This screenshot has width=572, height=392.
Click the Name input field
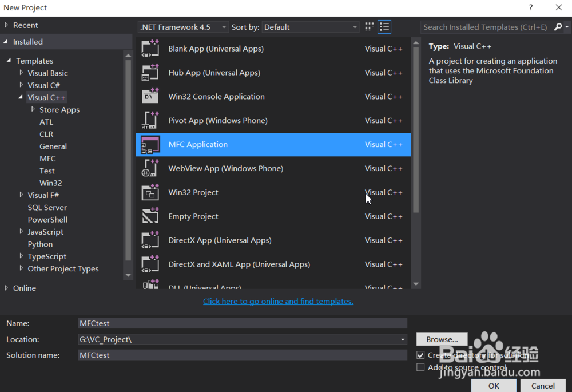click(x=243, y=323)
